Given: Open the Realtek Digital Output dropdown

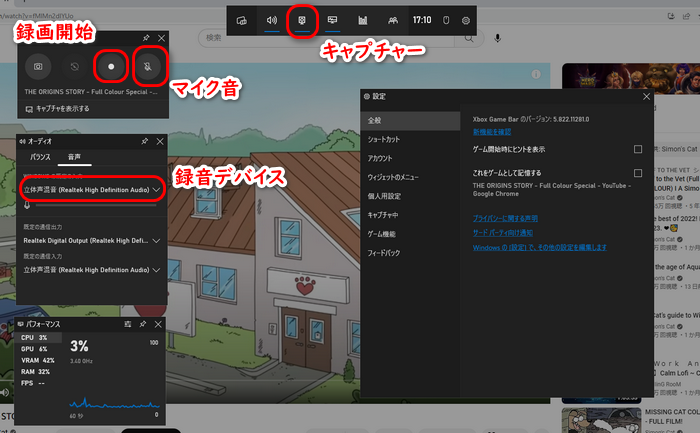Looking at the screenshot, I should (x=157, y=241).
